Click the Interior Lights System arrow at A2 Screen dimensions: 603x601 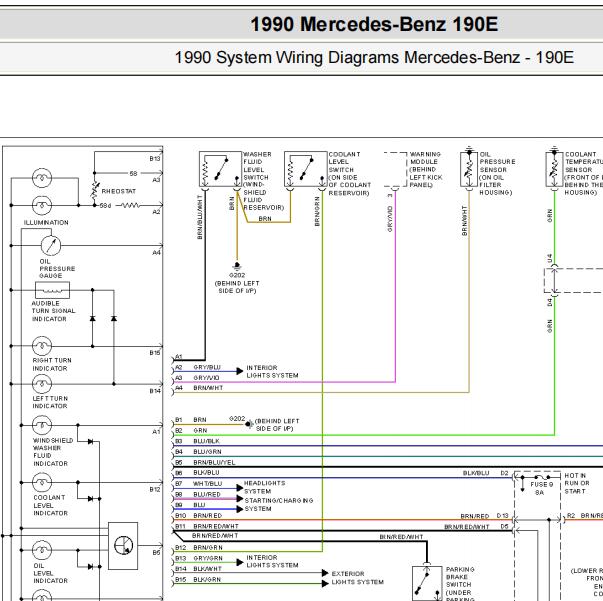click(240, 371)
